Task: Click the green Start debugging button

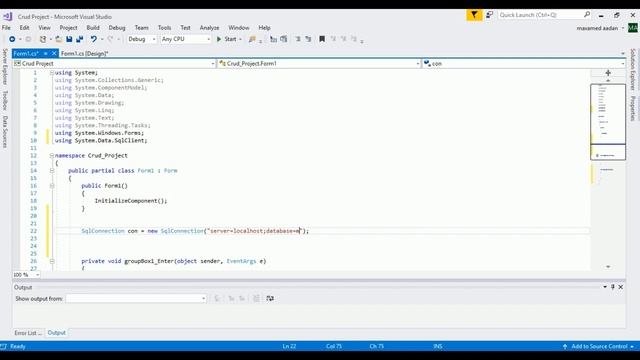Action: click(x=227, y=39)
